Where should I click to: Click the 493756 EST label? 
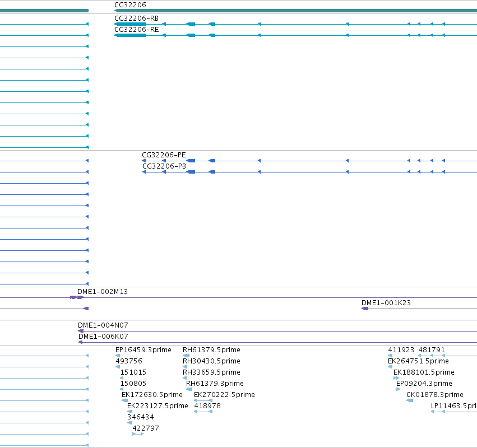(x=129, y=361)
